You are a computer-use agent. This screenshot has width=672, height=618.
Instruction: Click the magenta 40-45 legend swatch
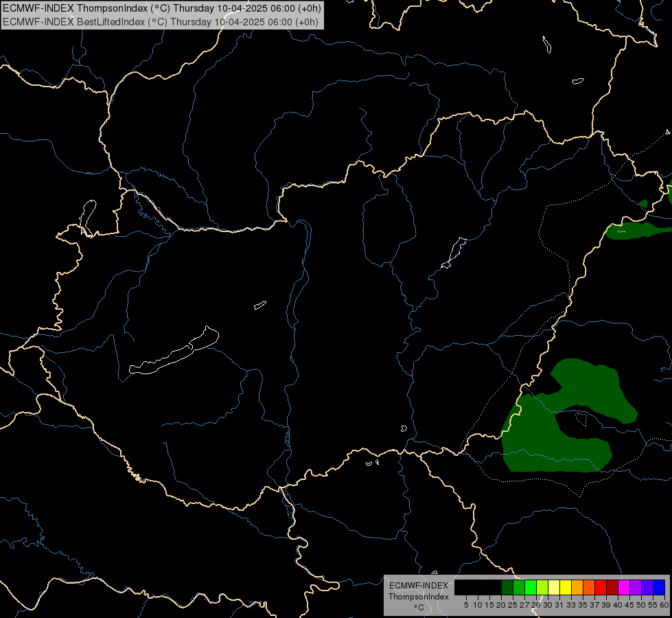pos(624,587)
